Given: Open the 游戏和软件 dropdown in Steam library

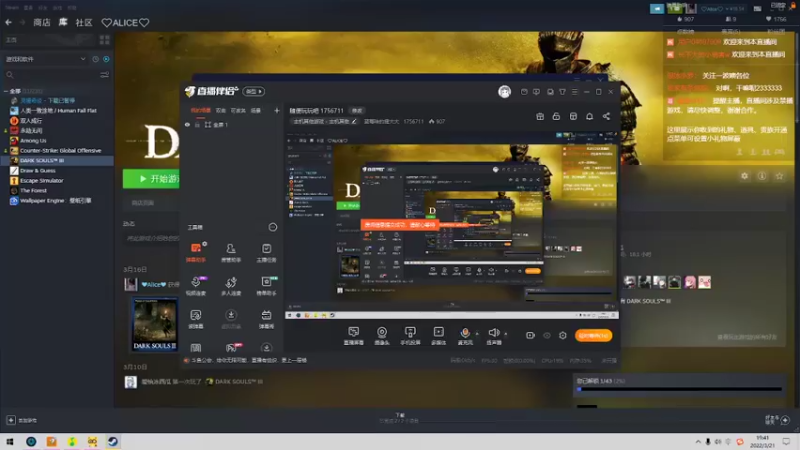Looking at the screenshot, I should [x=45, y=59].
